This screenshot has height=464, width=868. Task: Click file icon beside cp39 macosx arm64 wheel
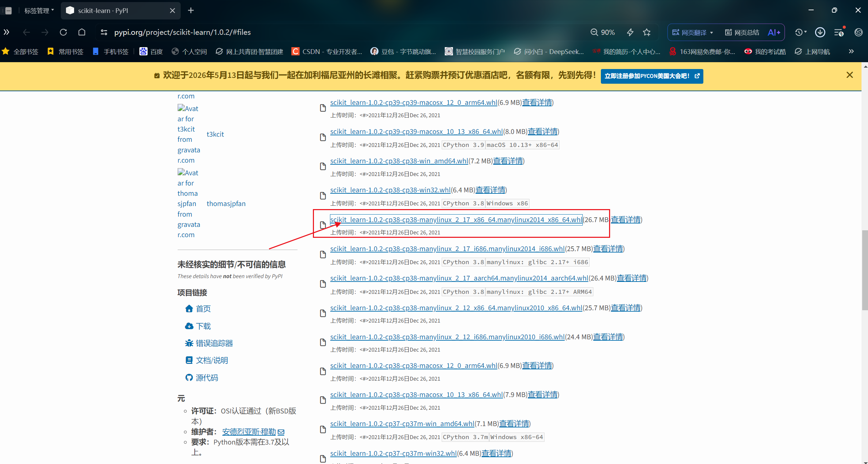(x=323, y=108)
